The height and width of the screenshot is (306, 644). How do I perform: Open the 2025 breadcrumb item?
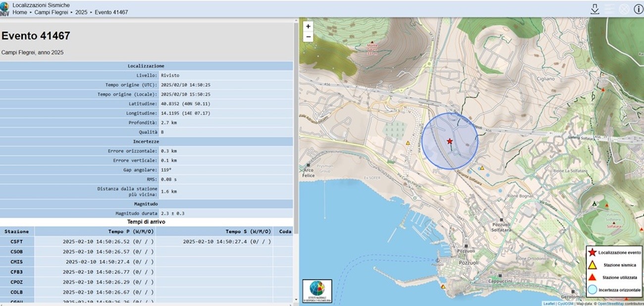point(82,12)
